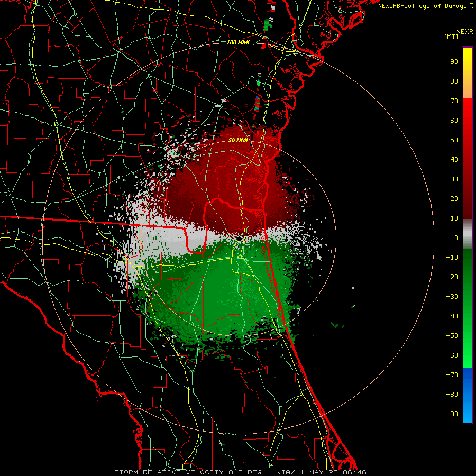Viewport: 476px width, 476px height.
Task: Click the -60 value on the velocity scale
Action: coord(452,355)
